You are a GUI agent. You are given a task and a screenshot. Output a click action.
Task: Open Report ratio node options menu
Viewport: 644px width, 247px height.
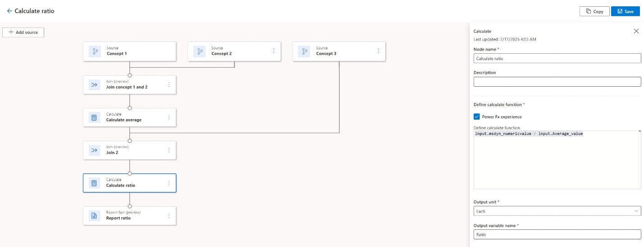[169, 216]
